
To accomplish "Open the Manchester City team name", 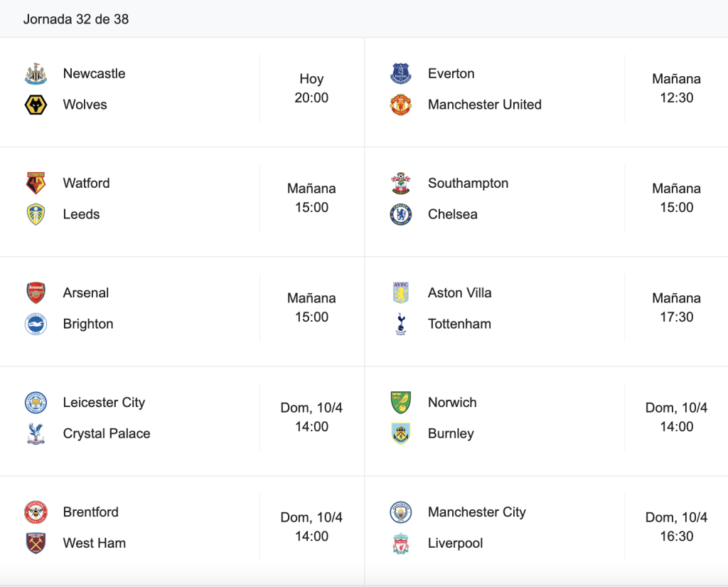I will click(x=477, y=512).
